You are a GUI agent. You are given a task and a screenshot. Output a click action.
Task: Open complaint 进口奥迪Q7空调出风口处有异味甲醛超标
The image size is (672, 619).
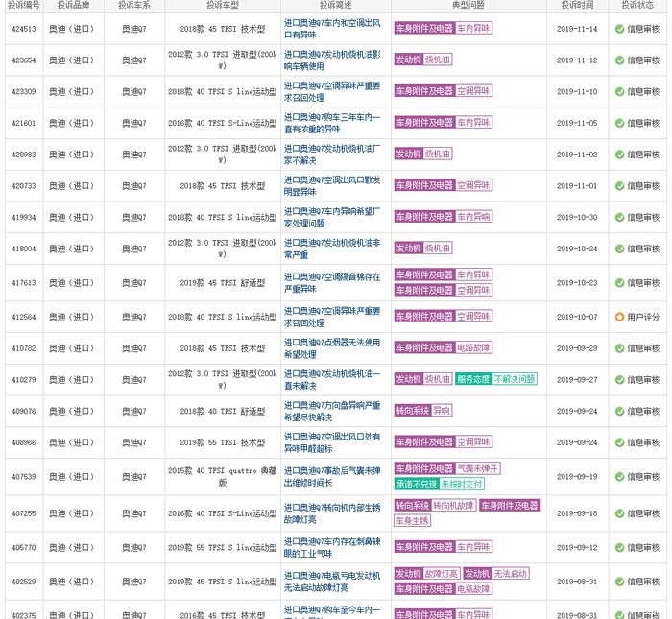point(332,442)
